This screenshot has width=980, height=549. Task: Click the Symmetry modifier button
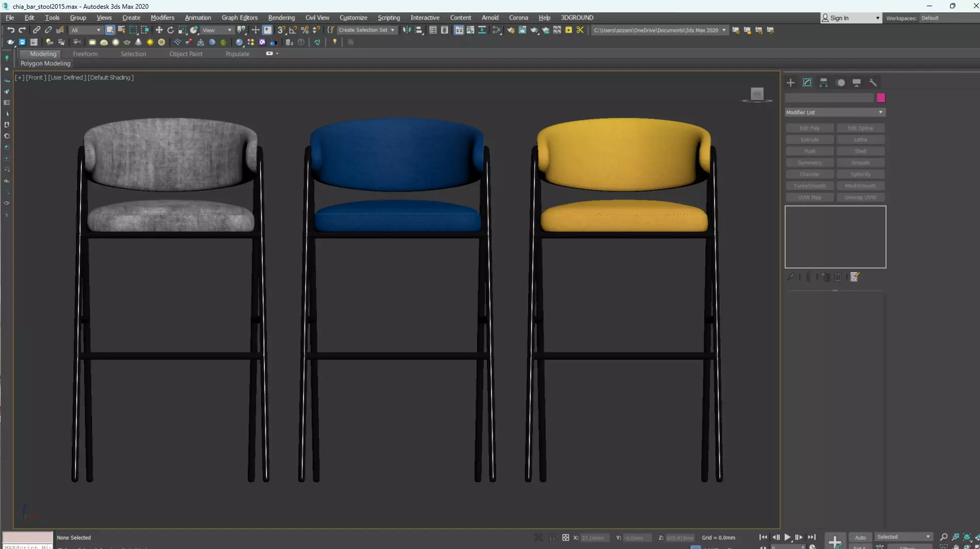pos(809,163)
